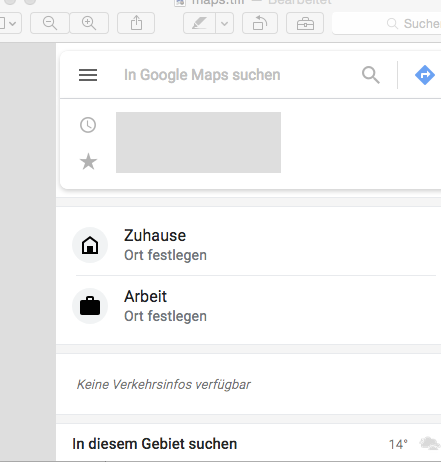
Task: Zoom in with the Preview magnifier plus button
Action: click(89, 23)
